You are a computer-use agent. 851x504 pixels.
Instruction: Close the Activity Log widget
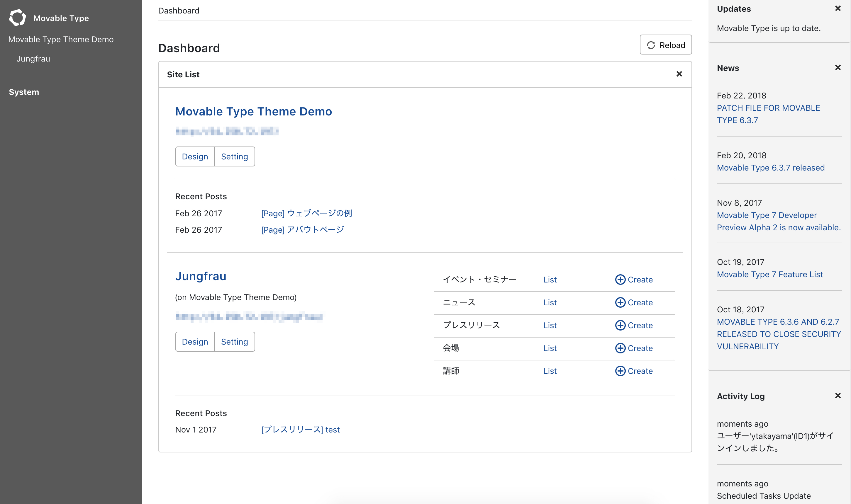tap(838, 395)
